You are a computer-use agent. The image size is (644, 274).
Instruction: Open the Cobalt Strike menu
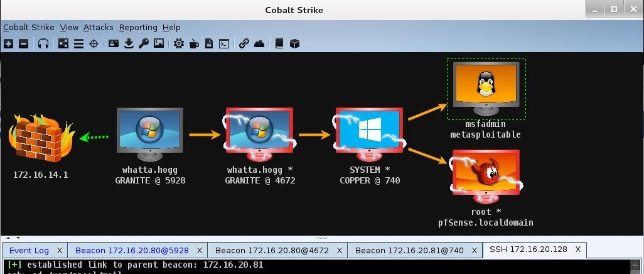pyautogui.click(x=29, y=28)
